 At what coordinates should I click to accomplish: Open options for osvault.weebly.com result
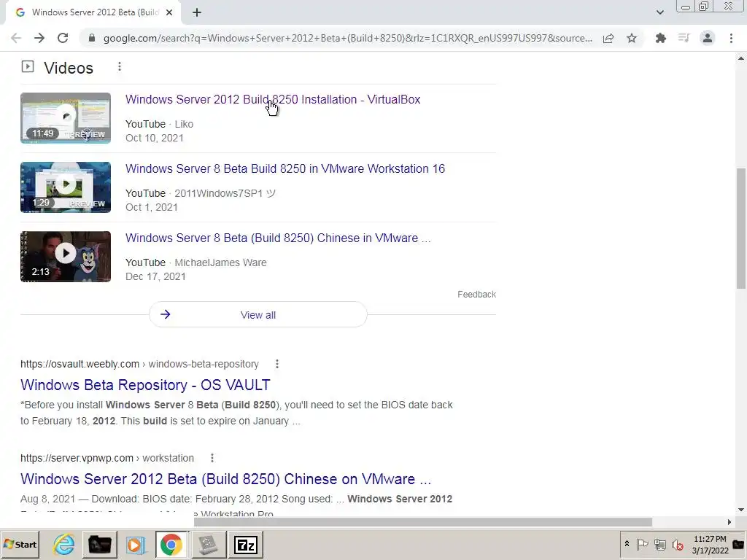[277, 365]
